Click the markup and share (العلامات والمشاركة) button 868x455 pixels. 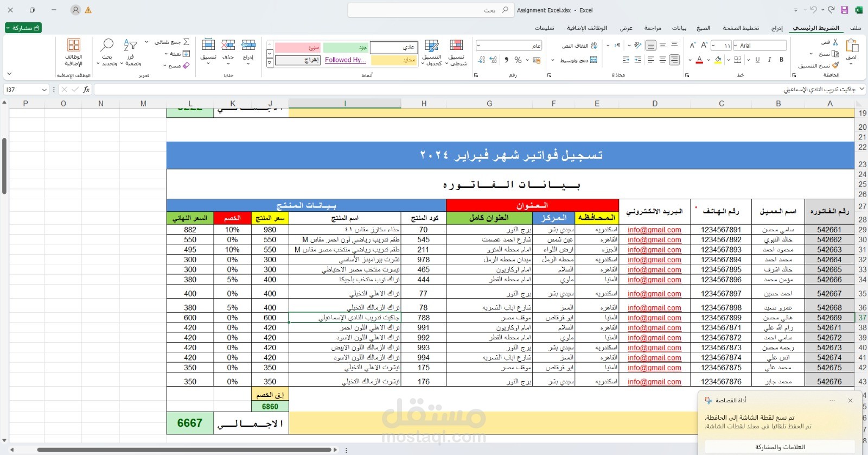pyautogui.click(x=780, y=447)
